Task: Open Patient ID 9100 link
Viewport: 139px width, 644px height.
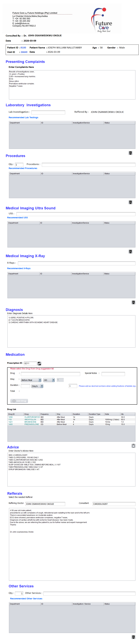Action: point(23,48)
